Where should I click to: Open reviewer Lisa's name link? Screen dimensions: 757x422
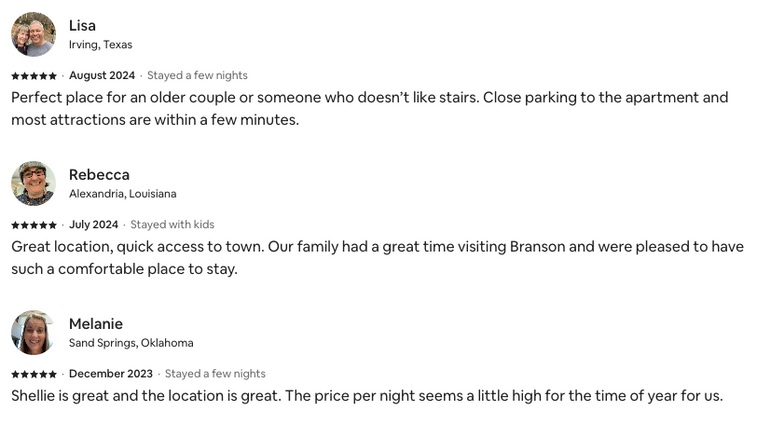click(x=82, y=25)
